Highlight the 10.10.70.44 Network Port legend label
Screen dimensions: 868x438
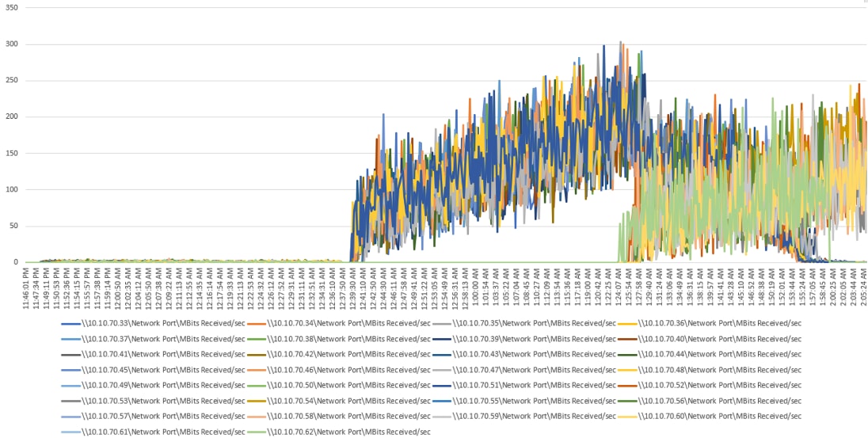[x=710, y=354]
